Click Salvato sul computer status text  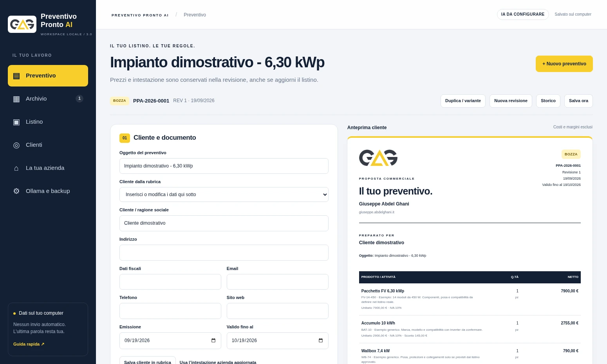pyautogui.click(x=573, y=14)
